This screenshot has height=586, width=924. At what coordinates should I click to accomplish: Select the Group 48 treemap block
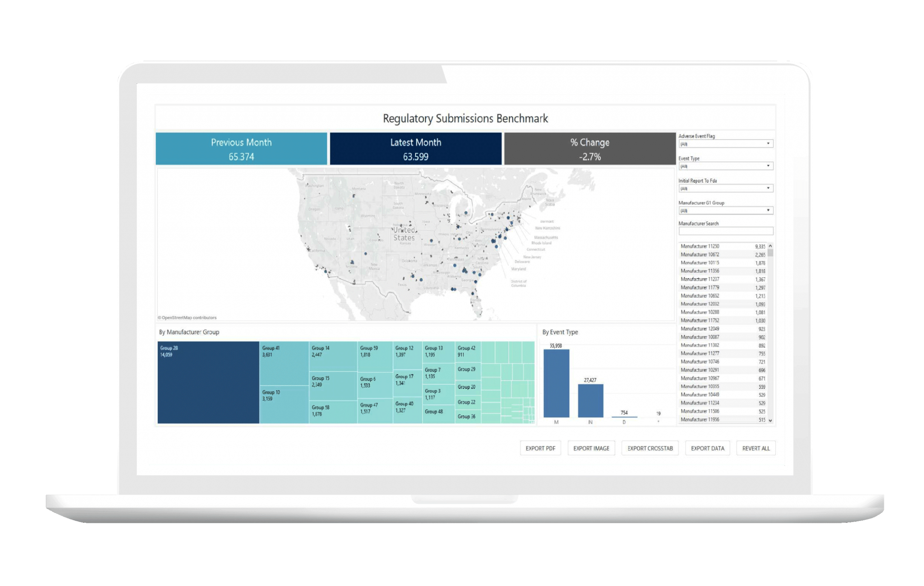(x=439, y=415)
